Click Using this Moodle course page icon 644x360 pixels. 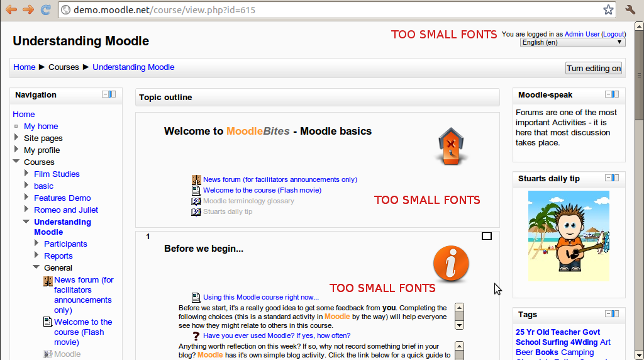pyautogui.click(x=196, y=297)
